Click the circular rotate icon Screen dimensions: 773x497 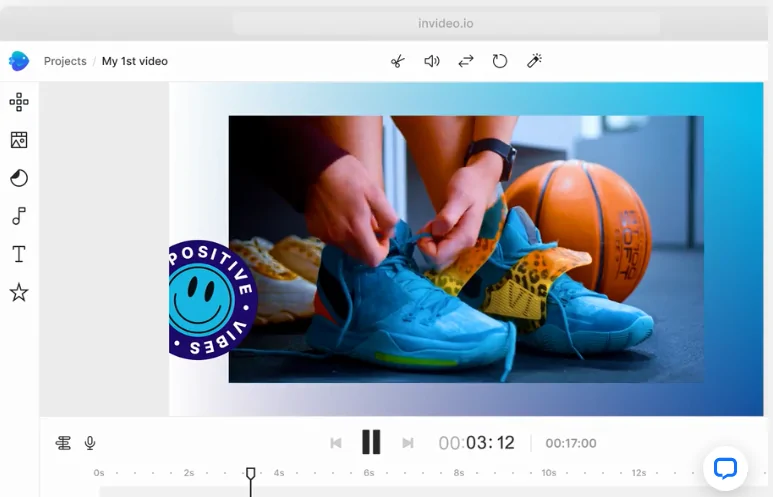click(500, 61)
